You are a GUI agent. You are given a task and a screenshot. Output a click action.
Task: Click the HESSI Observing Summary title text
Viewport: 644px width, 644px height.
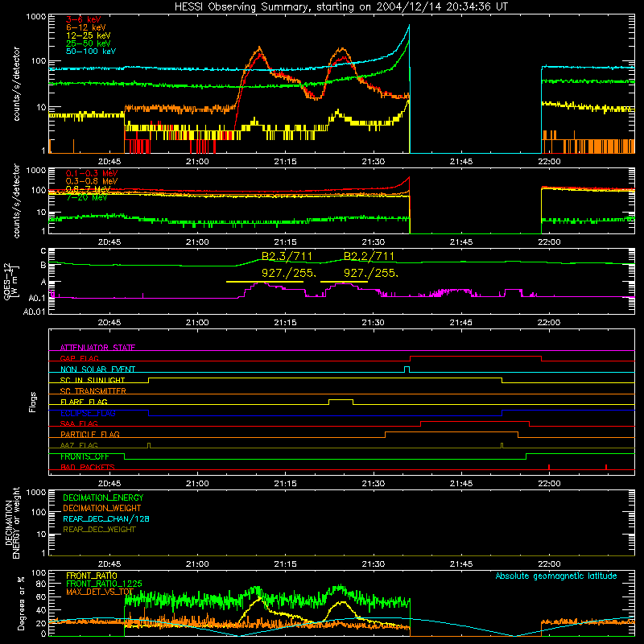point(341,7)
